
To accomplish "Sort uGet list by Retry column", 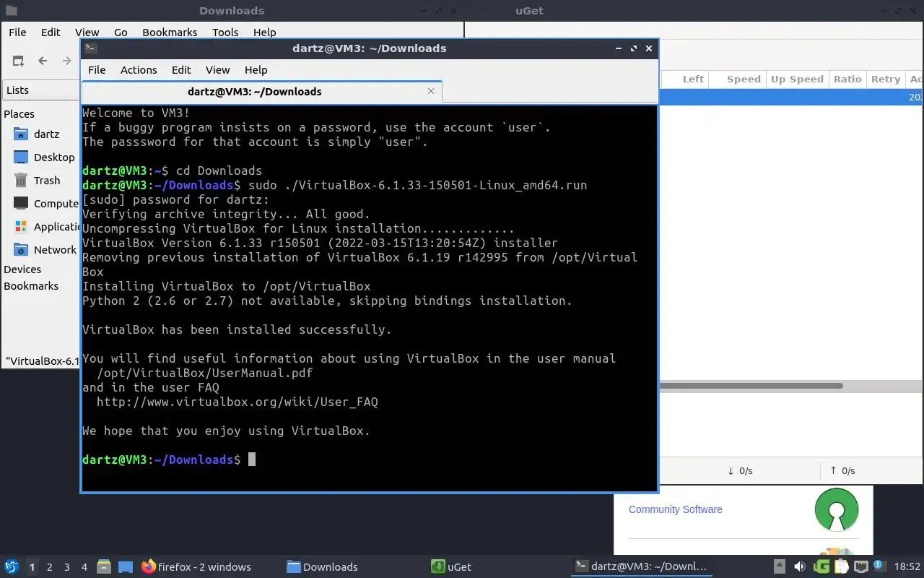I will [885, 79].
